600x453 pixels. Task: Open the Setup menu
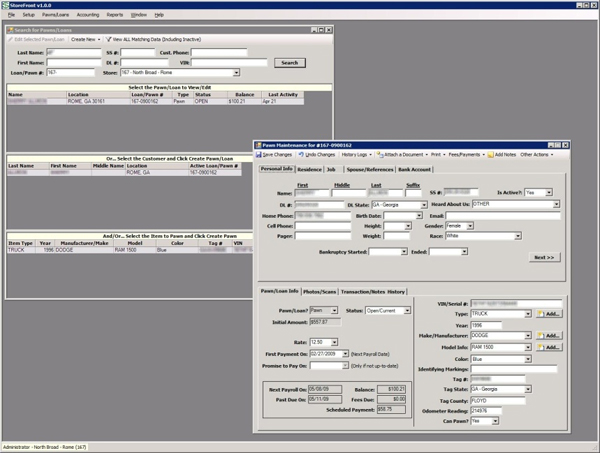pyautogui.click(x=28, y=15)
